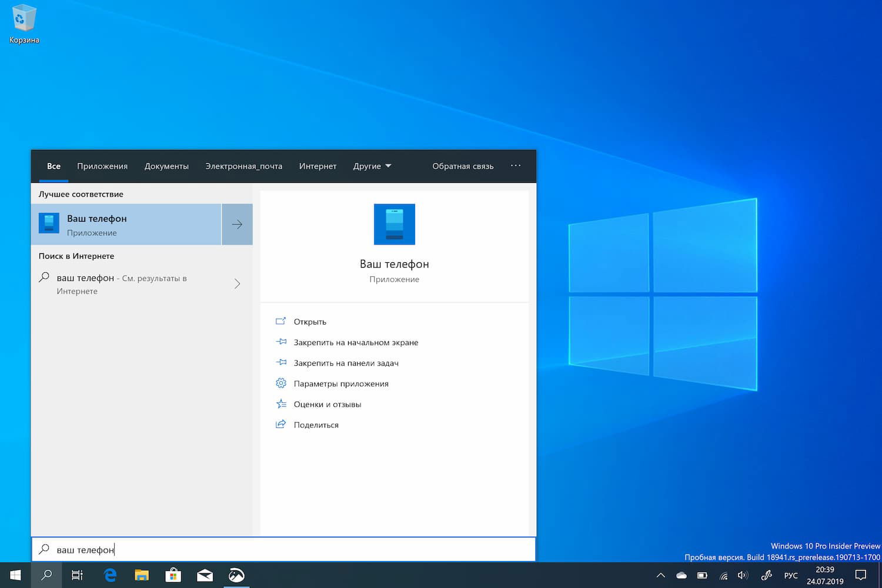Open File Explorer from the taskbar
882x588 pixels.
[x=141, y=574]
